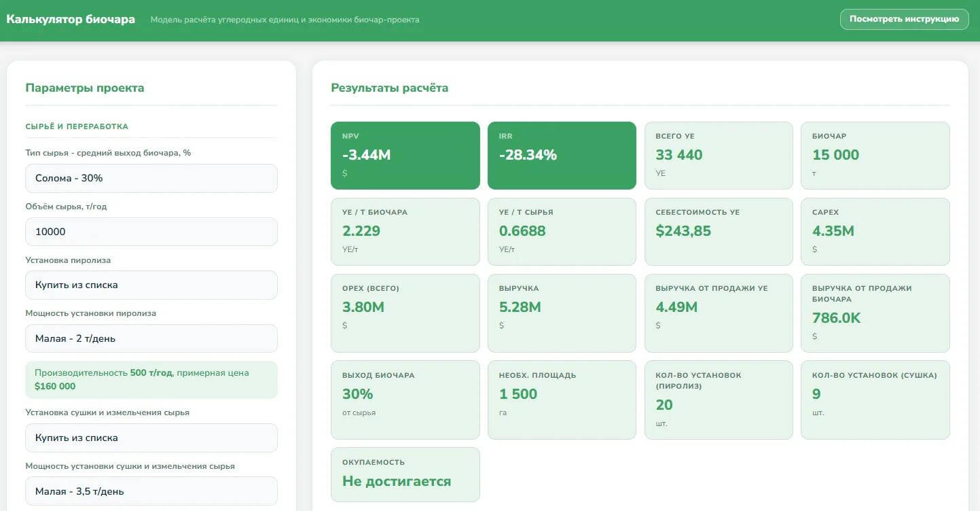Click the hint «Производительность 500 т/год, примерная цена $160 000»
The image size is (980, 511).
coord(151,380)
